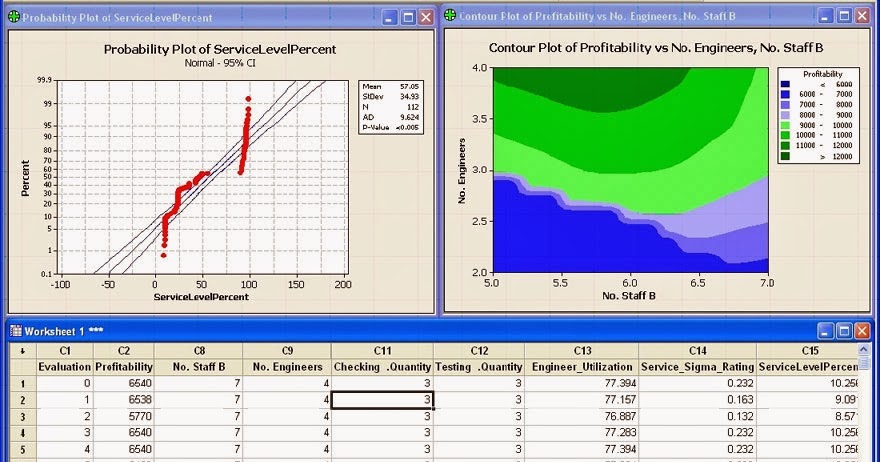Select column header C11
This screenshot has height=462, width=880.
click(x=382, y=351)
